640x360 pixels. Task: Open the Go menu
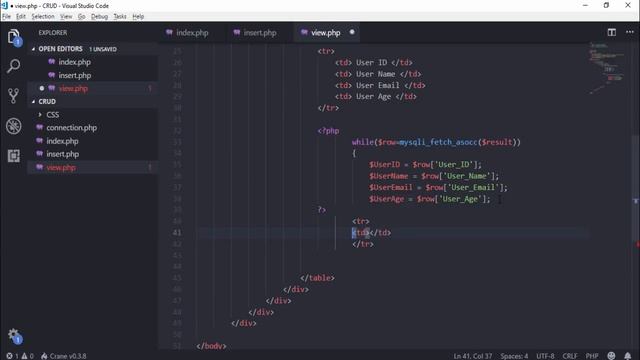82,16
